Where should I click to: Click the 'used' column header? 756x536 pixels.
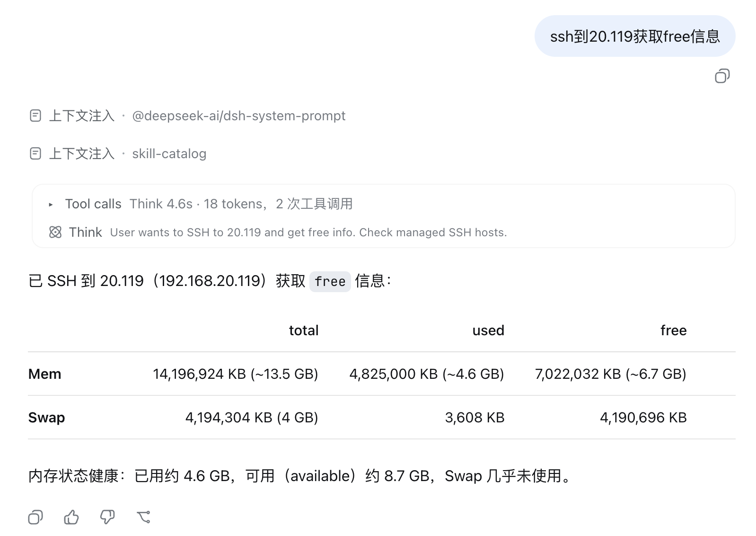pos(488,330)
